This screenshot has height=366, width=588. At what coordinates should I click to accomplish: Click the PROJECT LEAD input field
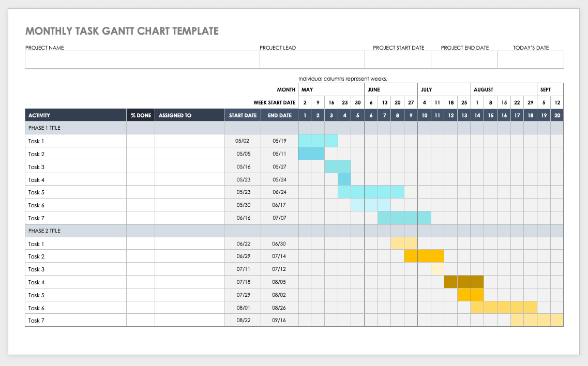[x=312, y=59]
